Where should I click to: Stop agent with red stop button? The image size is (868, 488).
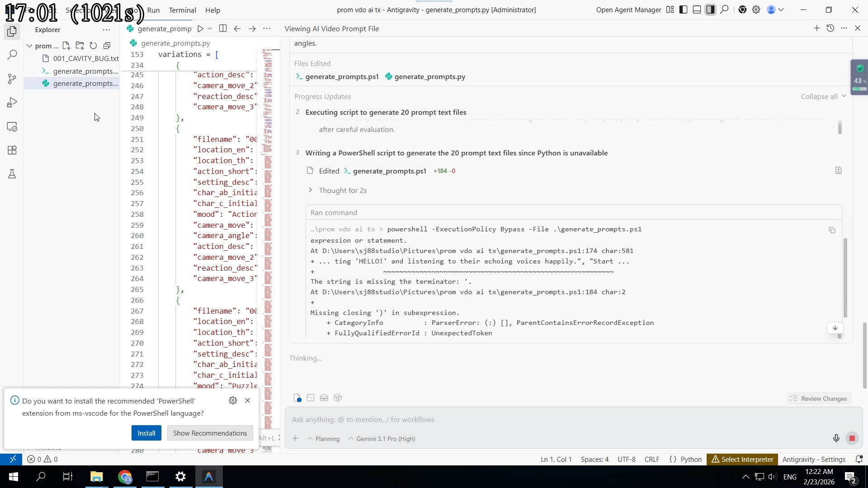[x=852, y=438]
